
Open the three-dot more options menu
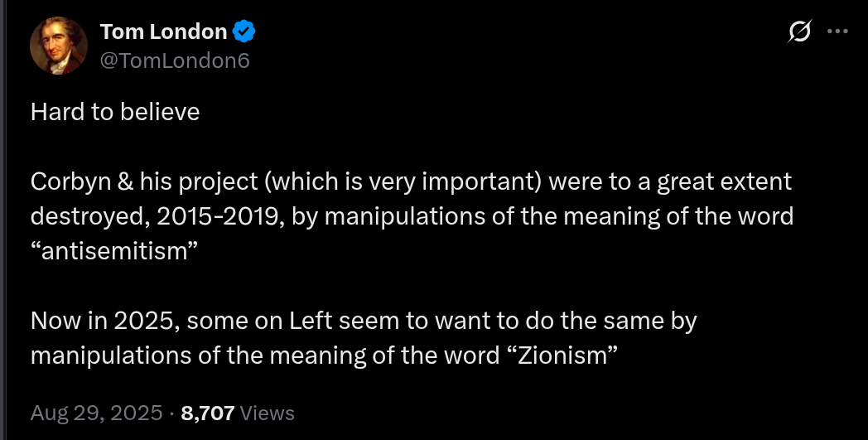pyautogui.click(x=837, y=32)
